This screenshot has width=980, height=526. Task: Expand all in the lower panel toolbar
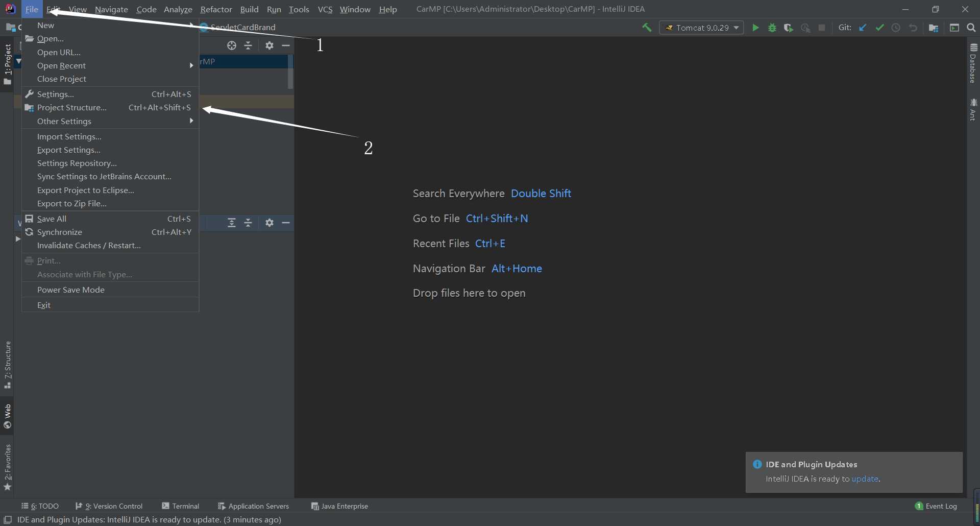232,223
